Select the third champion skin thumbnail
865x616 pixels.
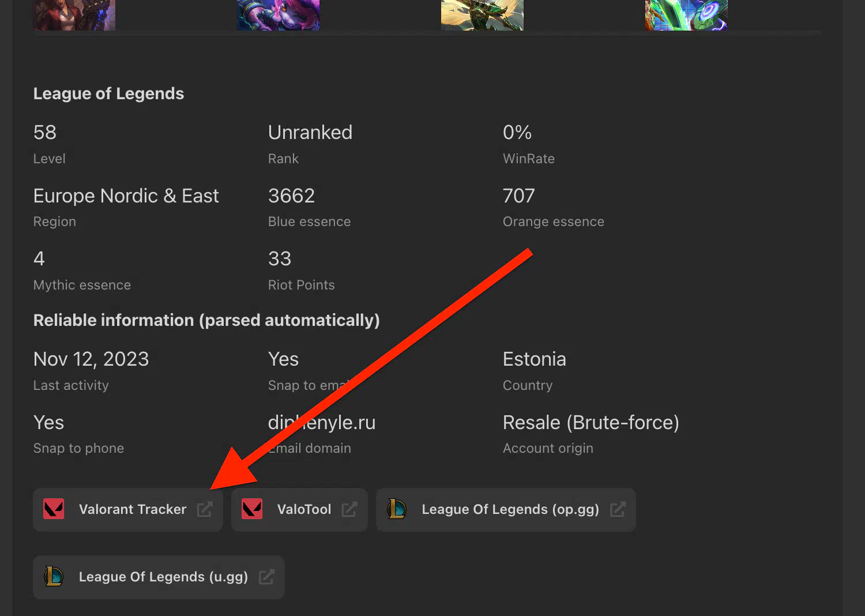pos(482,15)
